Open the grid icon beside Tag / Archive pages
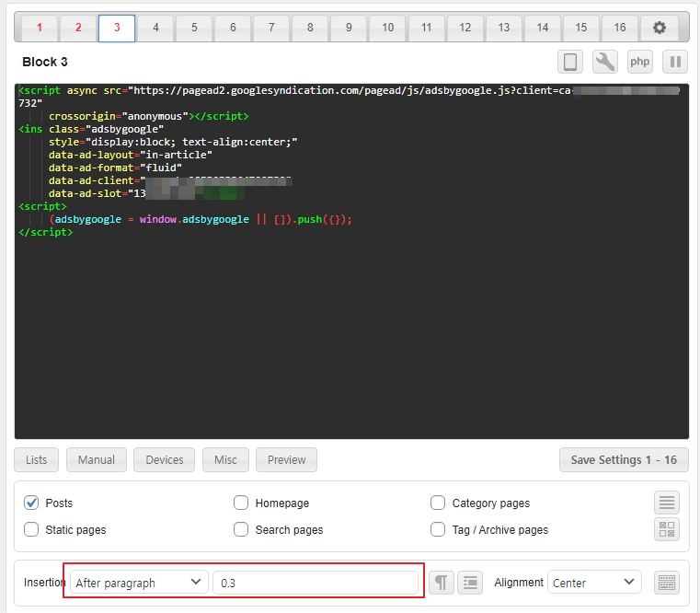The height and width of the screenshot is (613, 700). [667, 529]
